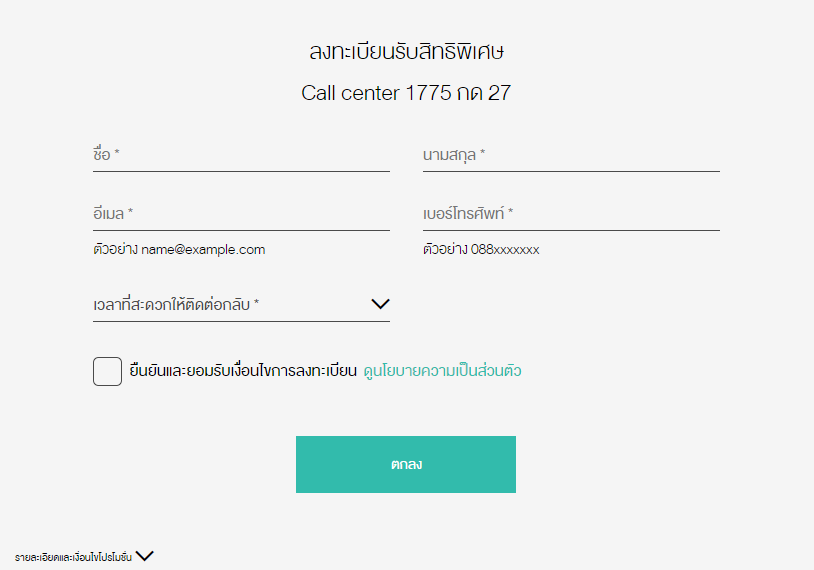Click the ชื่อ first name input field
Screen dimensions: 814x570
tap(241, 155)
